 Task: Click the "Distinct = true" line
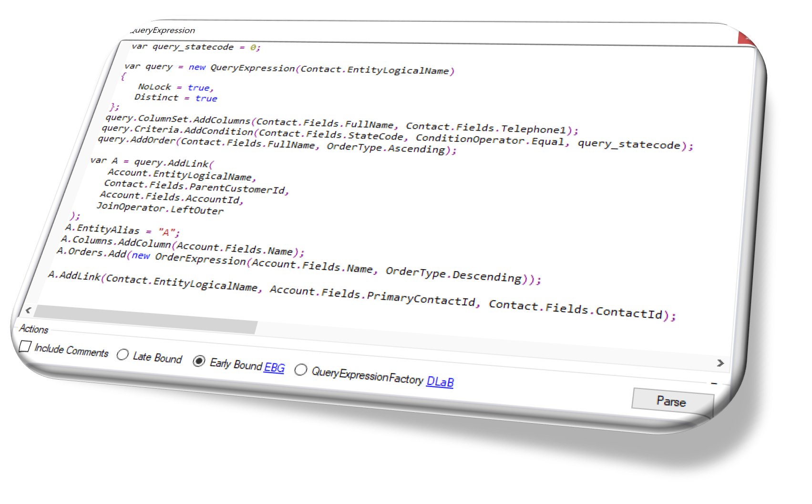[x=175, y=98]
